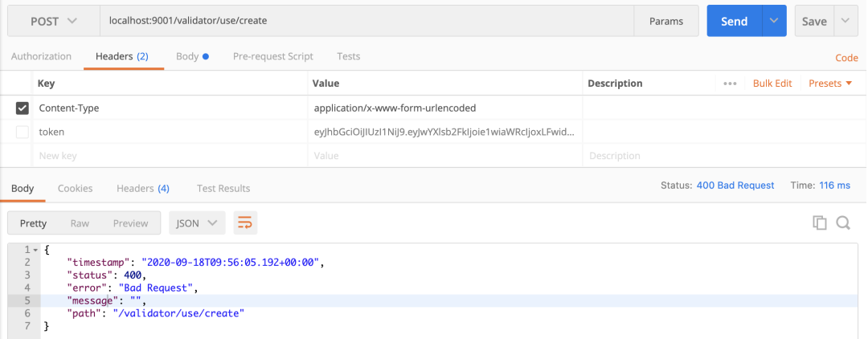
Task: Click the blue Send button
Action: coord(734,21)
